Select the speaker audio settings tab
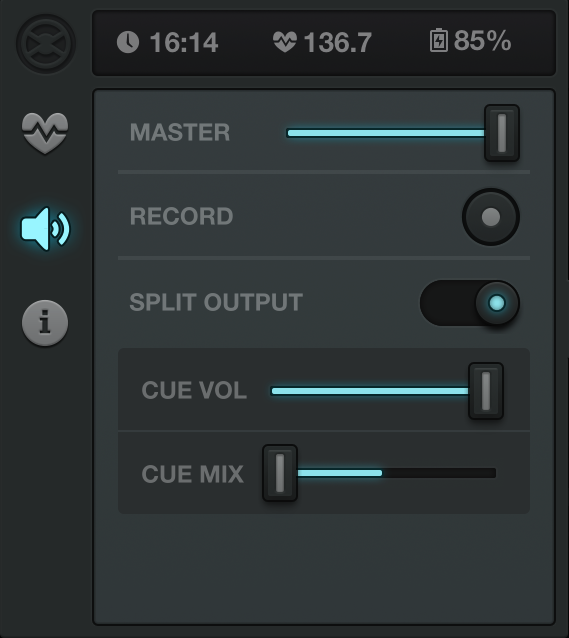Viewport: 569px width, 638px height. 45,229
